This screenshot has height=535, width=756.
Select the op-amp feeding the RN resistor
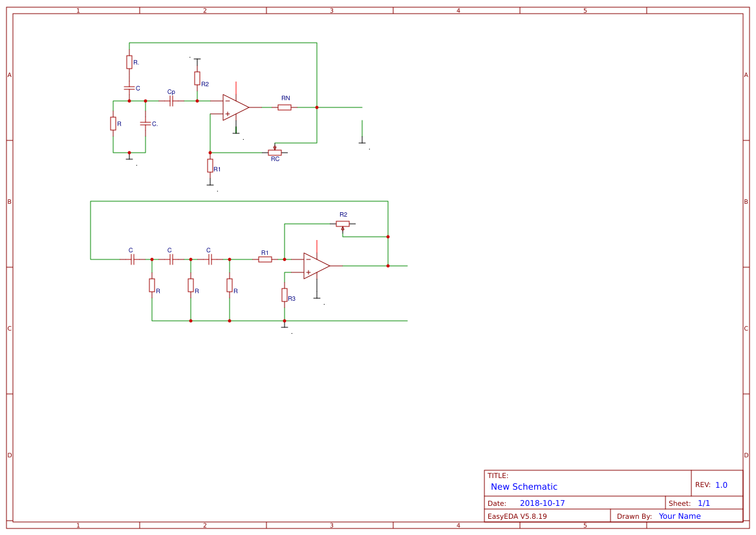click(236, 107)
